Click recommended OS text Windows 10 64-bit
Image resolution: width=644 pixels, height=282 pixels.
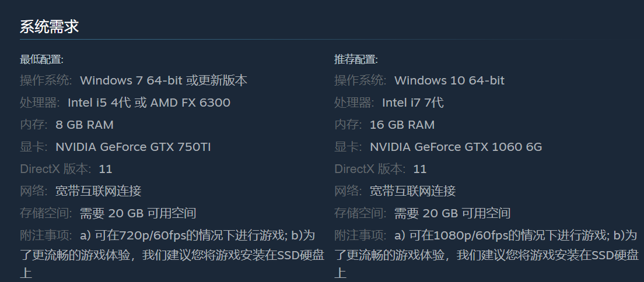(449, 80)
